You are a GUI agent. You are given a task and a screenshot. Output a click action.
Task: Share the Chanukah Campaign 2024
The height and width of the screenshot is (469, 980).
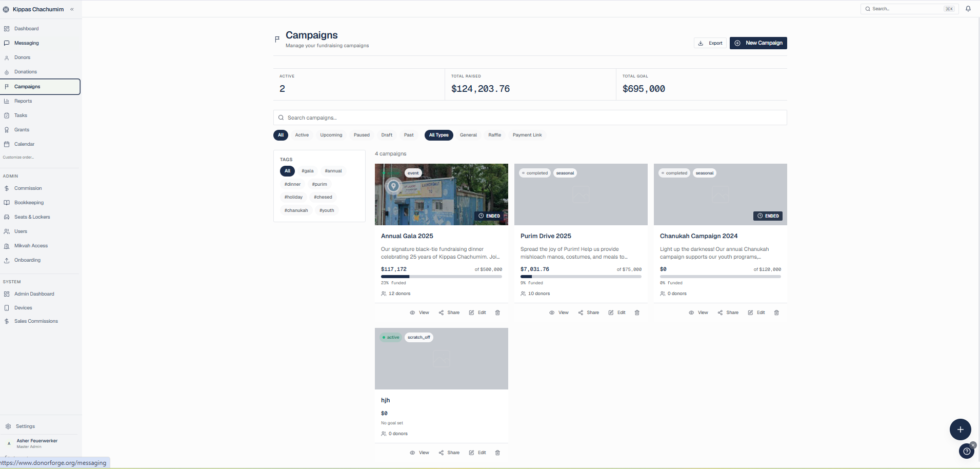[x=728, y=312]
